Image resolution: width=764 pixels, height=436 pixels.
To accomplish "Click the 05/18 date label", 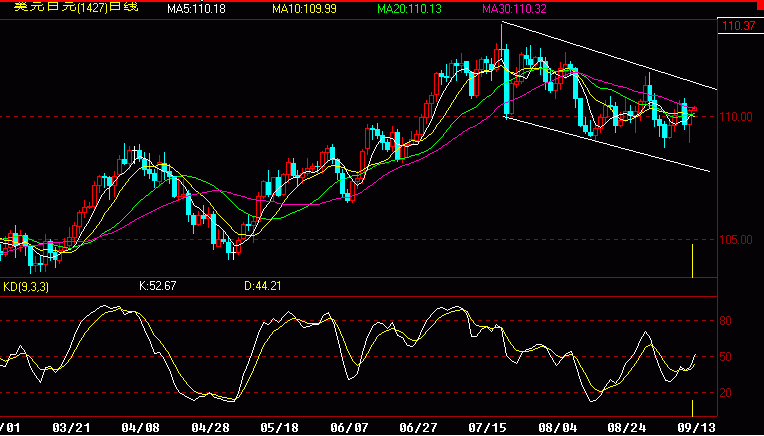I will [x=278, y=428].
